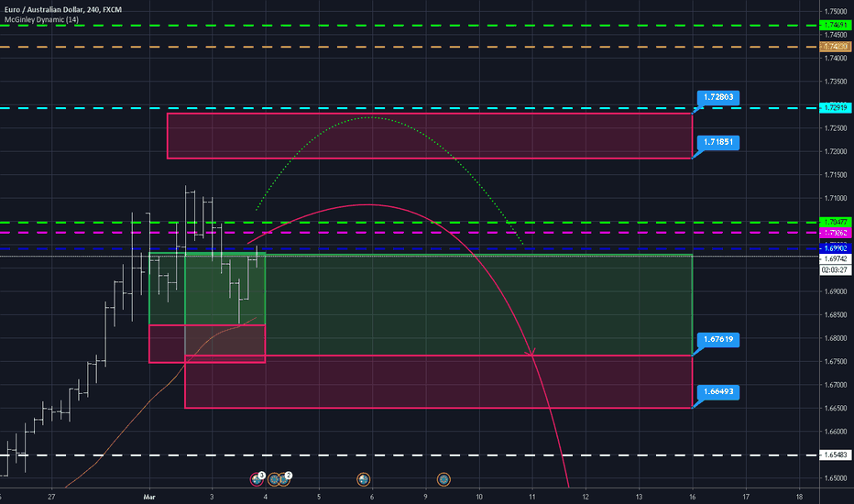Click the event icon above date 6
The width and height of the screenshot is (854, 504).
pyautogui.click(x=364, y=478)
